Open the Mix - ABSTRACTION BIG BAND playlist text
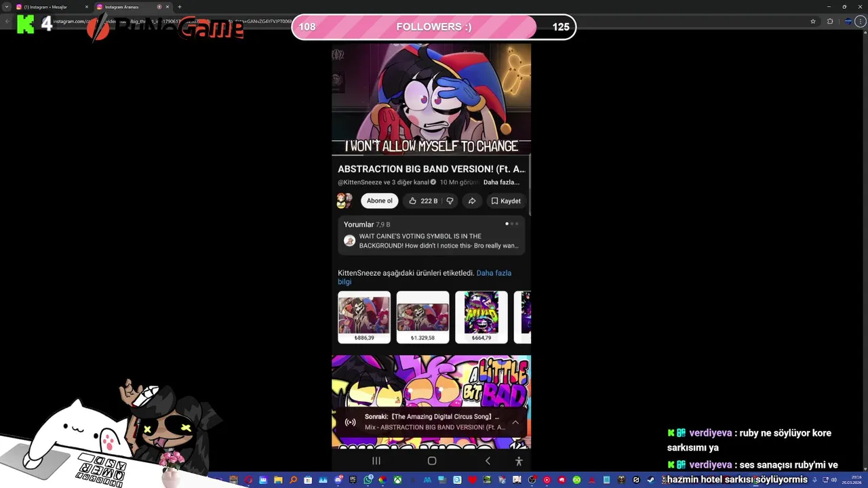Image resolution: width=868 pixels, height=488 pixels. coord(435,427)
